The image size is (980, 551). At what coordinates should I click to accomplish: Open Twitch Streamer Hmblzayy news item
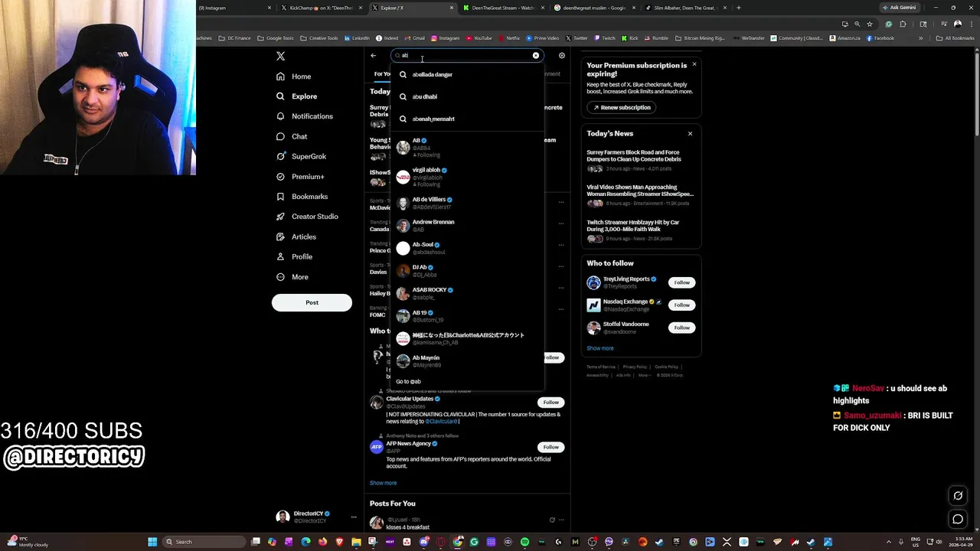641,230
